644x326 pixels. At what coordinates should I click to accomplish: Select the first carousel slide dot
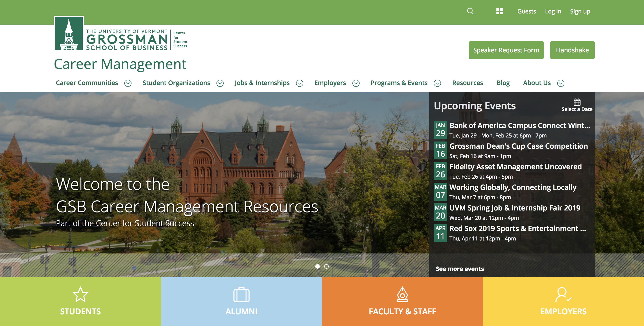tap(318, 266)
